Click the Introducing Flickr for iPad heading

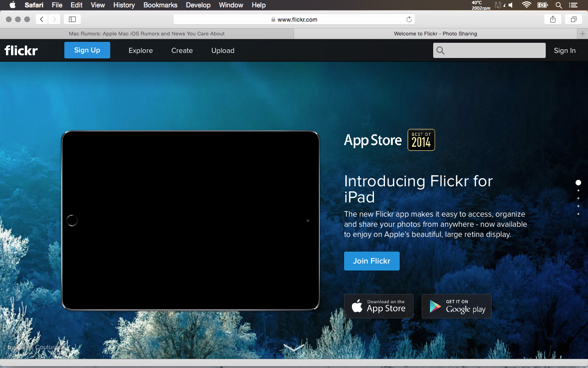pyautogui.click(x=418, y=189)
